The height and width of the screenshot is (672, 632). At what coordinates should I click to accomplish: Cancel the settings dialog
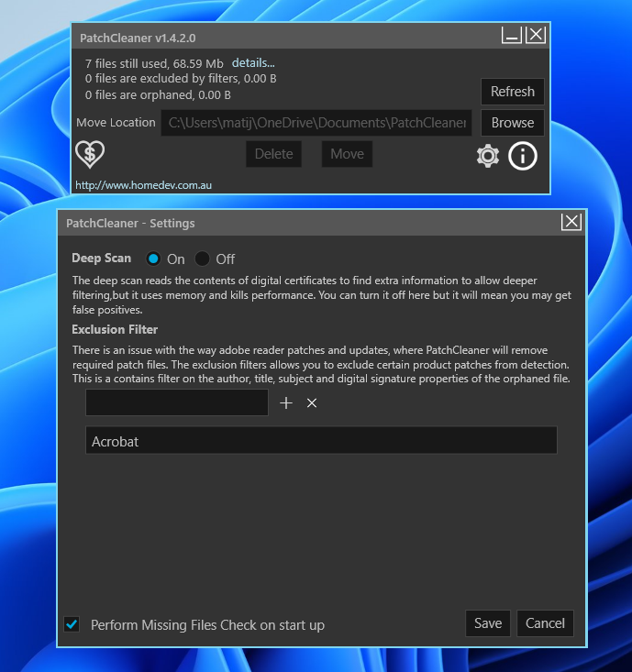[x=545, y=623]
